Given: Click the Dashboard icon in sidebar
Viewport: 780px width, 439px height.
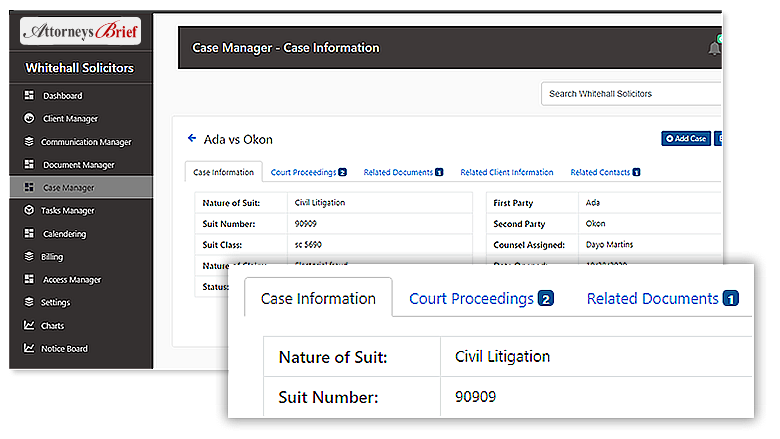Looking at the screenshot, I should coord(30,96).
